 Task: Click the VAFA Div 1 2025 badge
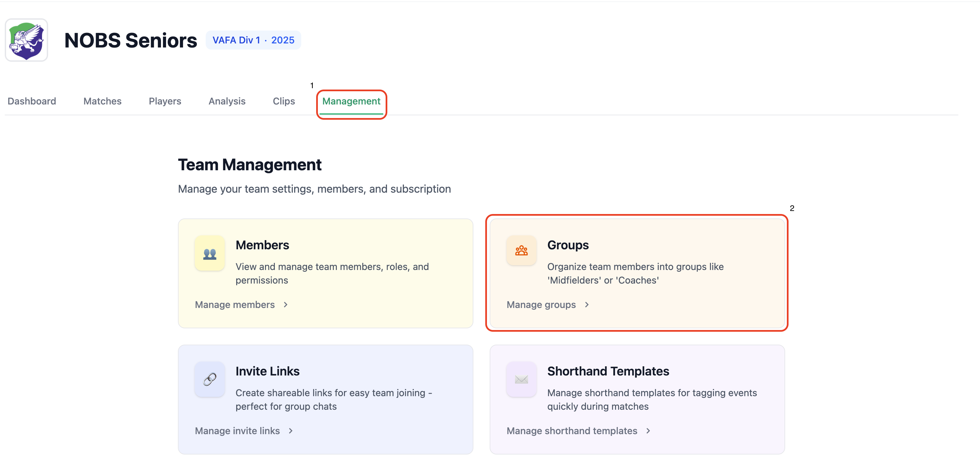click(253, 40)
